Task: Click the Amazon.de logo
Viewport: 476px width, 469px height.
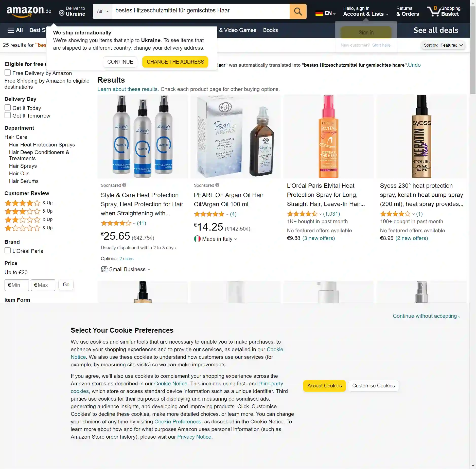Action: [x=29, y=11]
